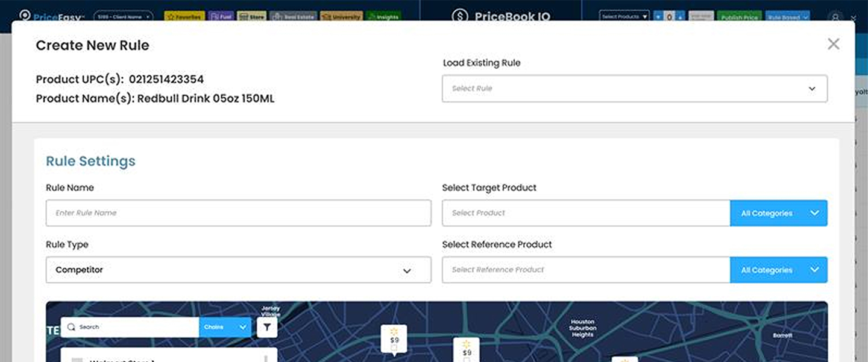Check the checkbox on the $9 price marker
This screenshot has width=868, height=362.
(394, 348)
